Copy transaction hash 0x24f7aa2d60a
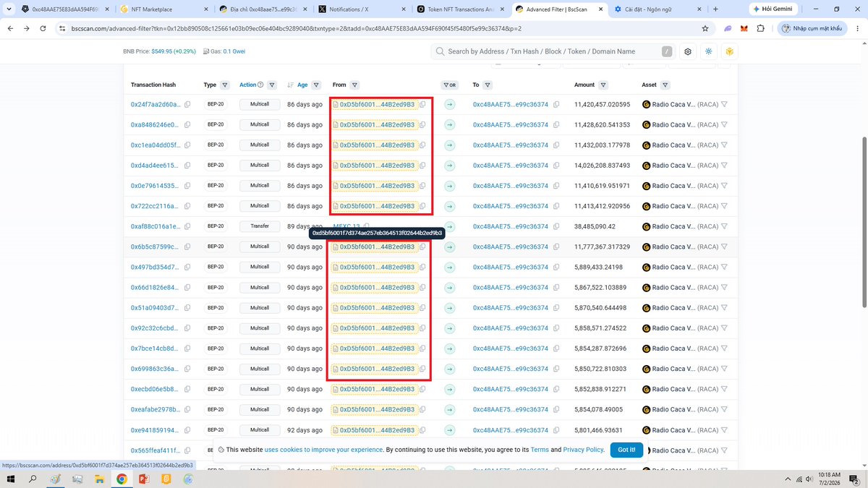The height and width of the screenshot is (488, 868). click(187, 105)
